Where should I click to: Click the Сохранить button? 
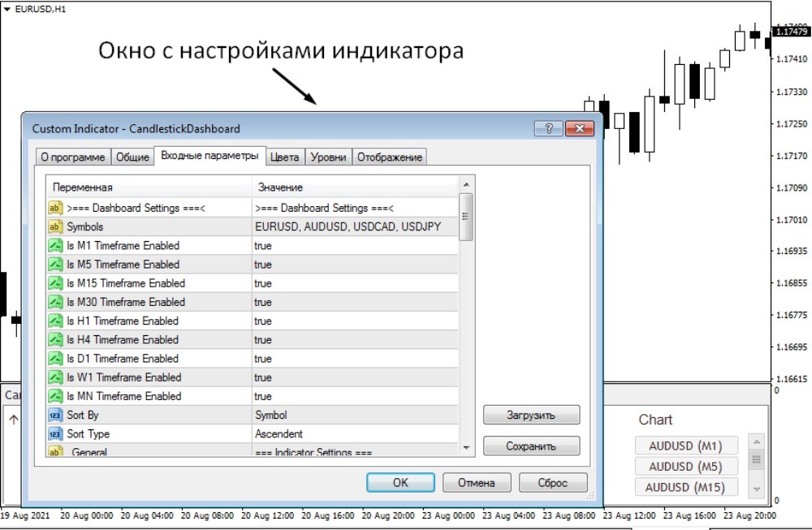(531, 446)
